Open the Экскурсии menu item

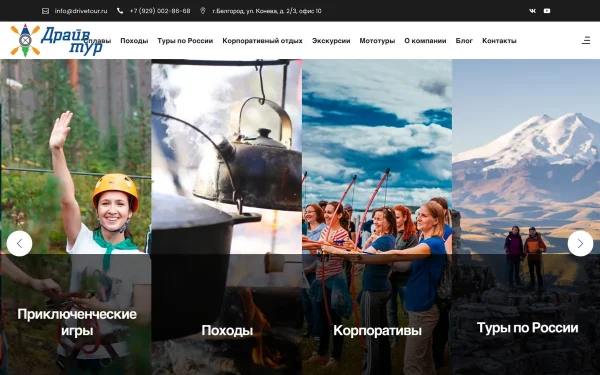point(331,41)
